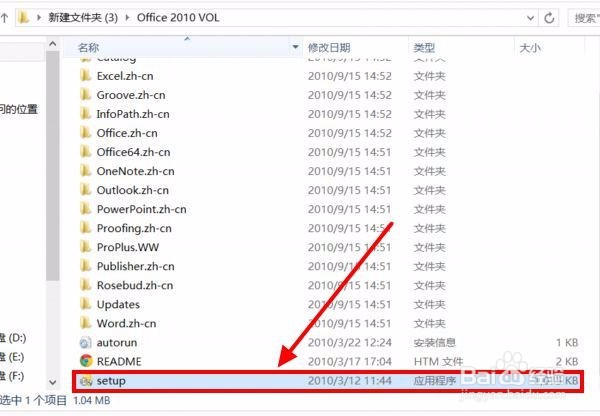600x416 pixels.
Task: Select the OneNote.zh-cn folder name
Action: 135,171
